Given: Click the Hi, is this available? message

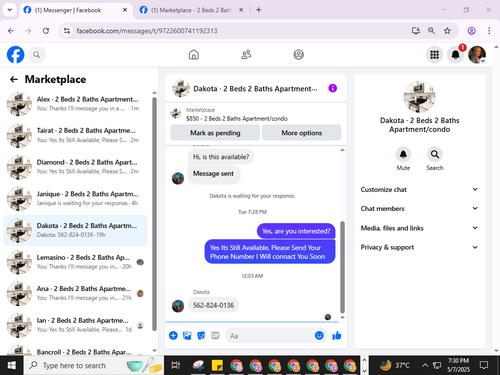Looking at the screenshot, I should tap(221, 157).
